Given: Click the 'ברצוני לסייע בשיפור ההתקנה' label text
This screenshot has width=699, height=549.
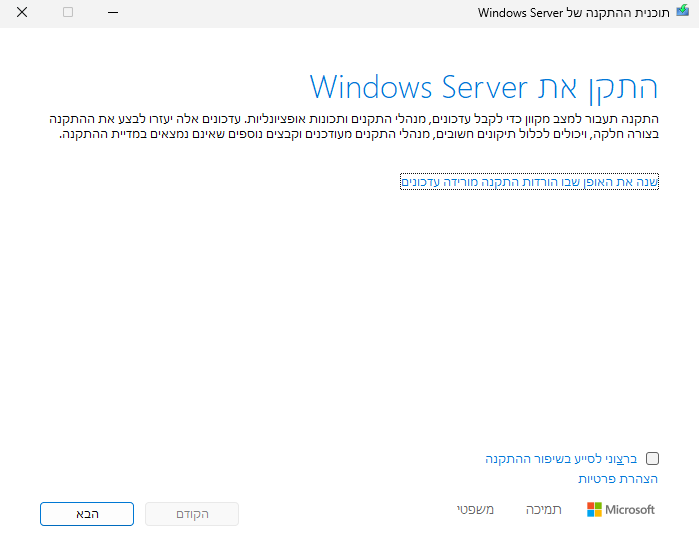Looking at the screenshot, I should (561, 459).
